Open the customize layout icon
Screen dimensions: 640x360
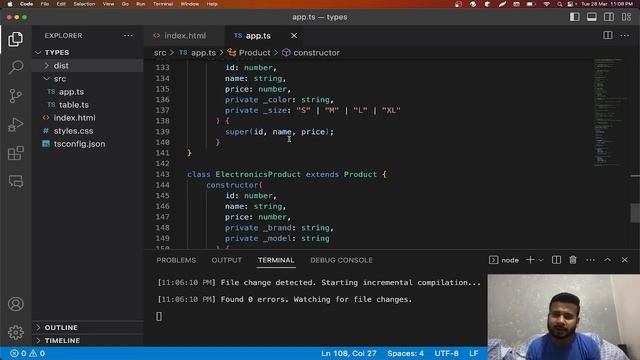tap(626, 17)
